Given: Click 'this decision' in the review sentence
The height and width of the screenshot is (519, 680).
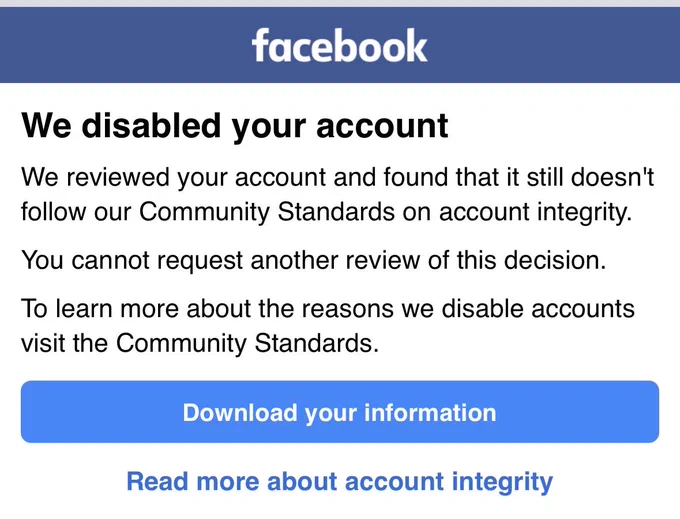Looking at the screenshot, I should [x=531, y=261].
